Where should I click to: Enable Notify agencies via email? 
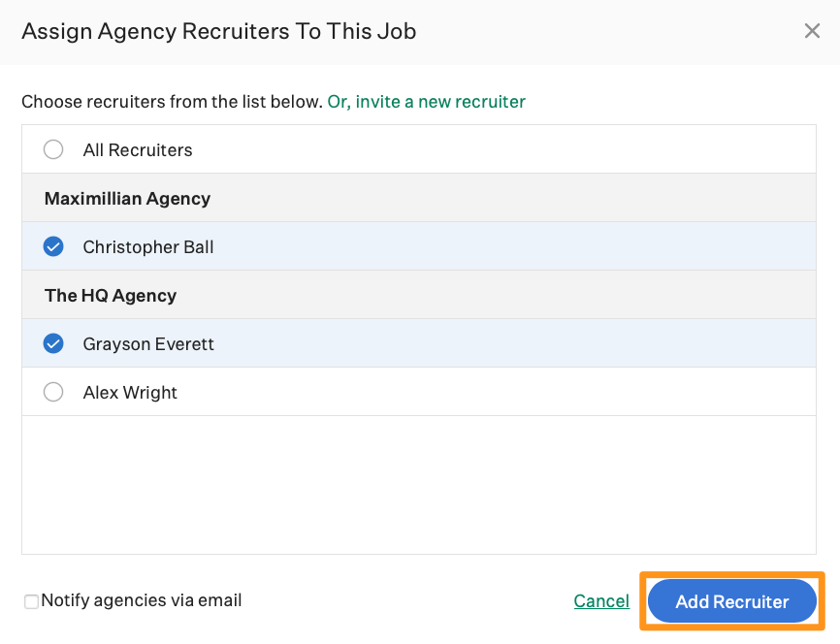click(x=31, y=600)
